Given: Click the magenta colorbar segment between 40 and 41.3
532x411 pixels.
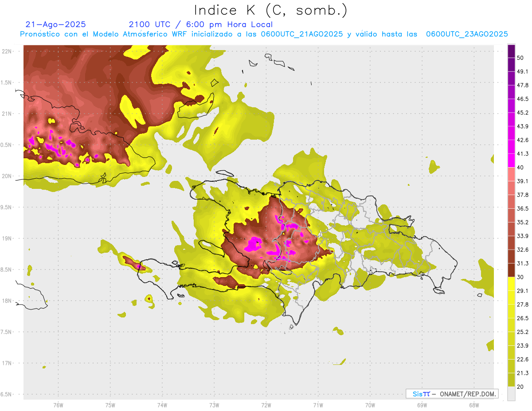Looking at the screenshot, I should coord(511,160).
